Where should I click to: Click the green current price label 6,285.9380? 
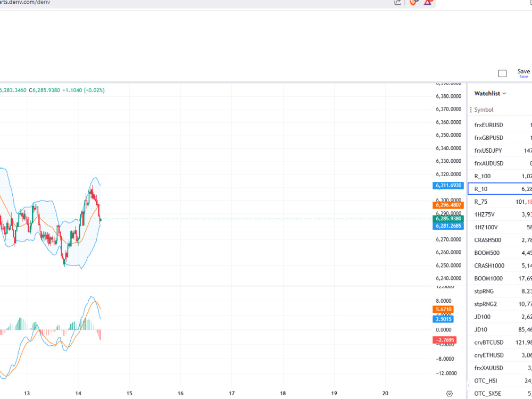[448, 219]
